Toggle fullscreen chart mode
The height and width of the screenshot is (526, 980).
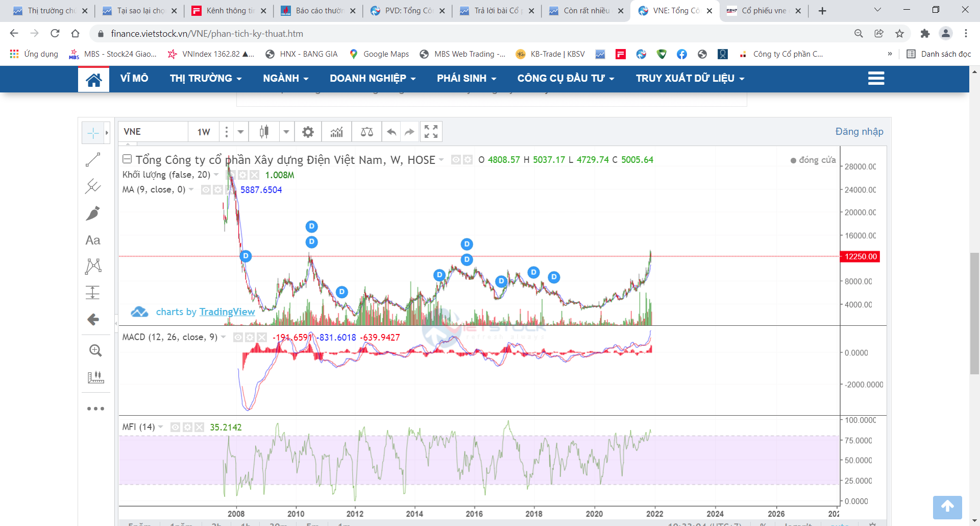[431, 132]
